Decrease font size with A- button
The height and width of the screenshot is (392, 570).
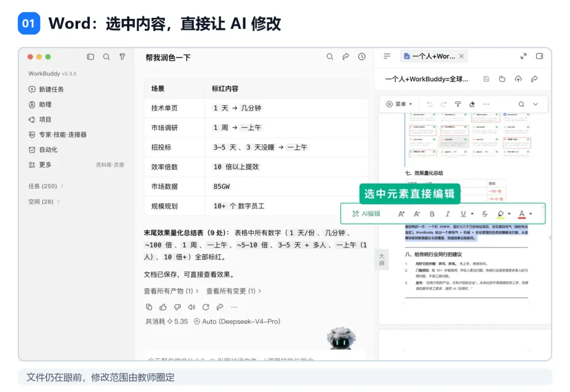pyautogui.click(x=417, y=214)
